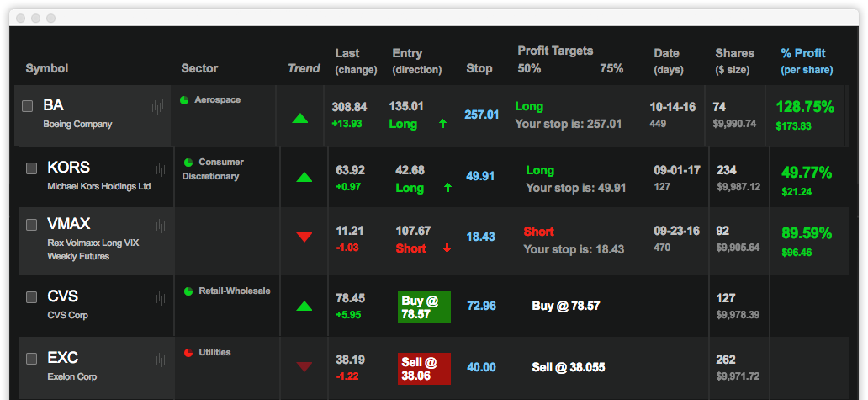
Task: Click the white Buy @ 78.57 target text
Action: click(x=566, y=306)
